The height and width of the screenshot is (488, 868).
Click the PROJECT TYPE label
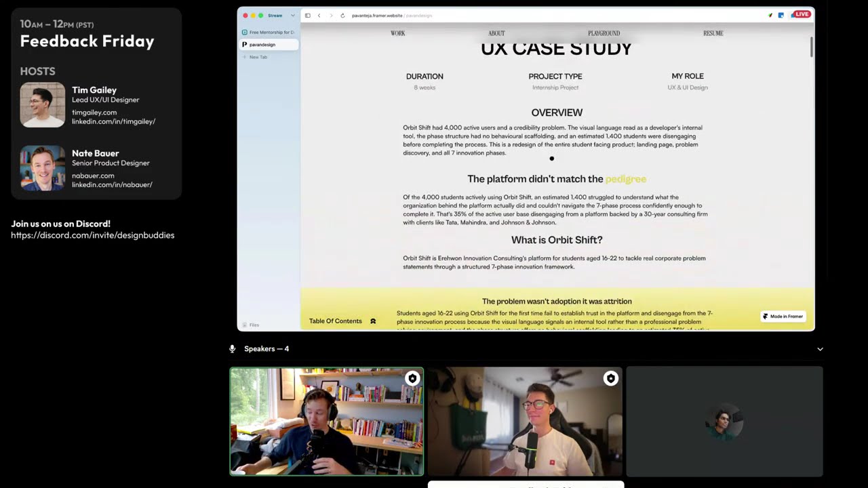555,77
